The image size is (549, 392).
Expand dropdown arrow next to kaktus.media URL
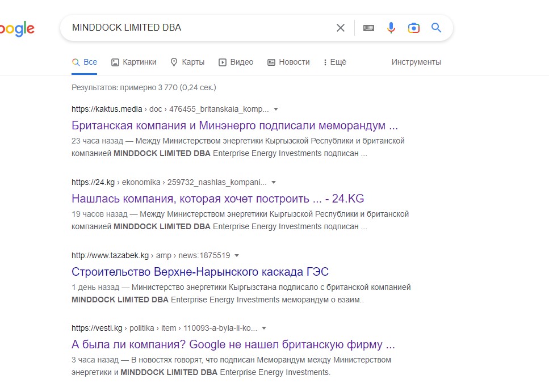point(276,109)
